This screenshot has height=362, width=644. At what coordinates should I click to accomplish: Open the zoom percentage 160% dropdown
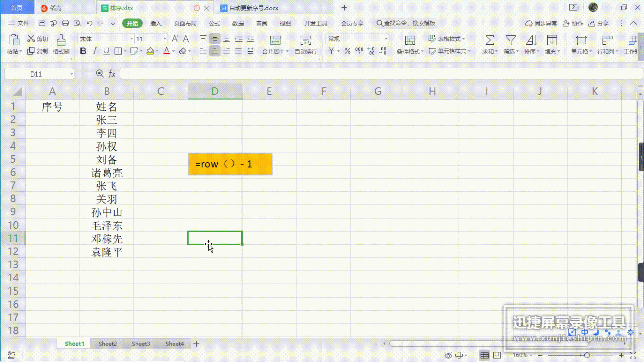[x=522, y=355]
